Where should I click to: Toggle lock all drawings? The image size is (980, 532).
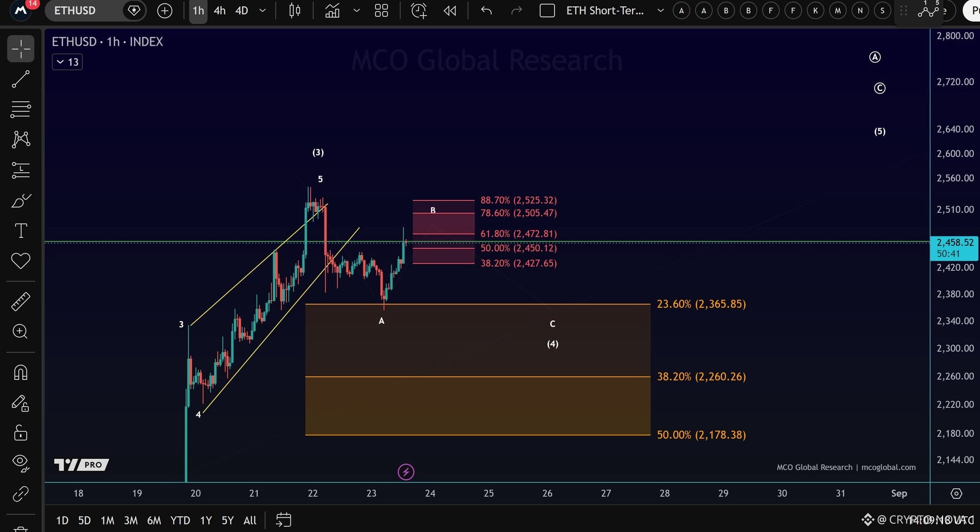click(21, 433)
